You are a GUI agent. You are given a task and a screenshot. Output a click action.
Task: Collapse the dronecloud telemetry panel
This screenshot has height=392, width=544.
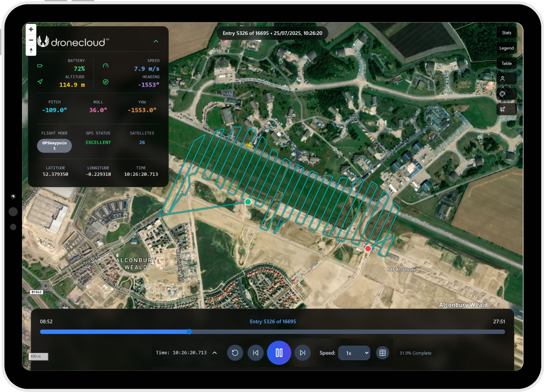coord(156,41)
